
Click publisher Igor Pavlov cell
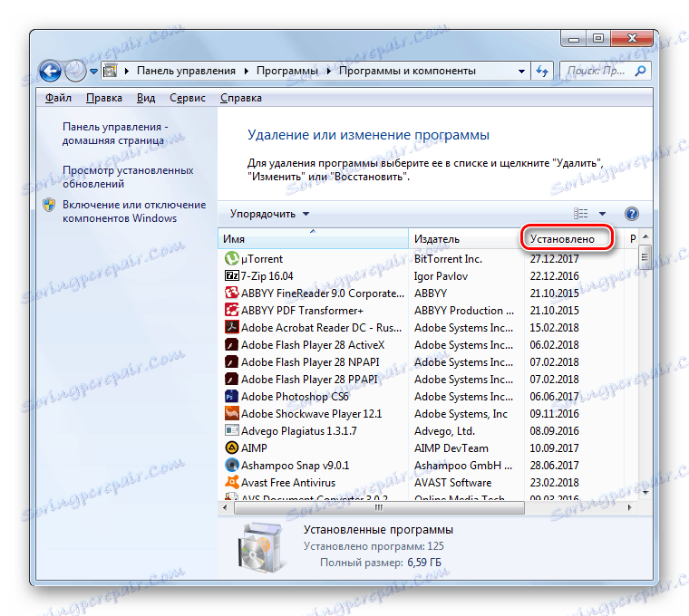tap(441, 276)
